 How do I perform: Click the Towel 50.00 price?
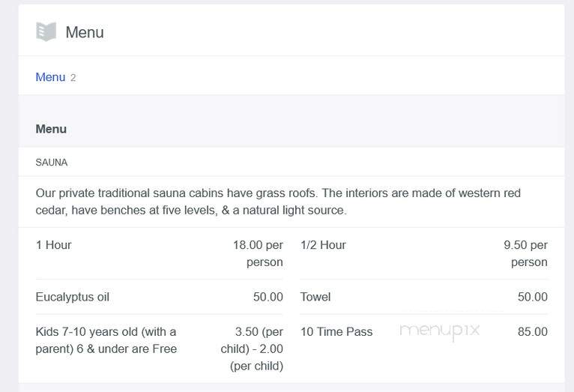point(533,297)
